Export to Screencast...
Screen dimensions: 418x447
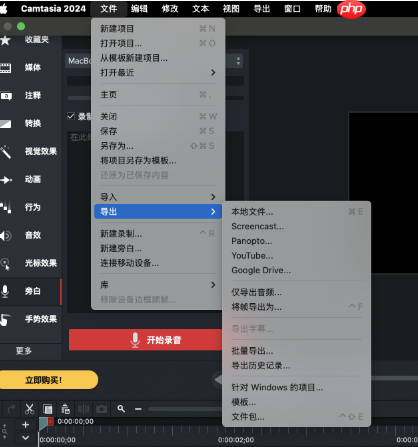(297, 226)
